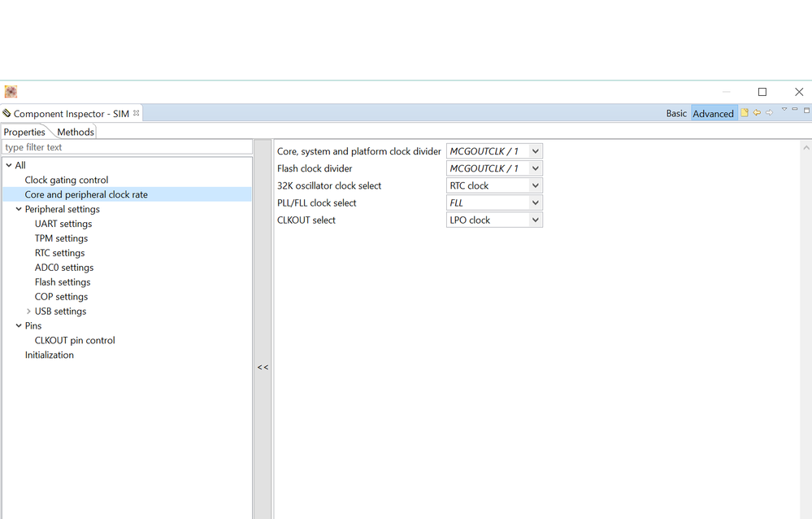Select TPM settings item
The height and width of the screenshot is (519, 812).
click(x=61, y=238)
